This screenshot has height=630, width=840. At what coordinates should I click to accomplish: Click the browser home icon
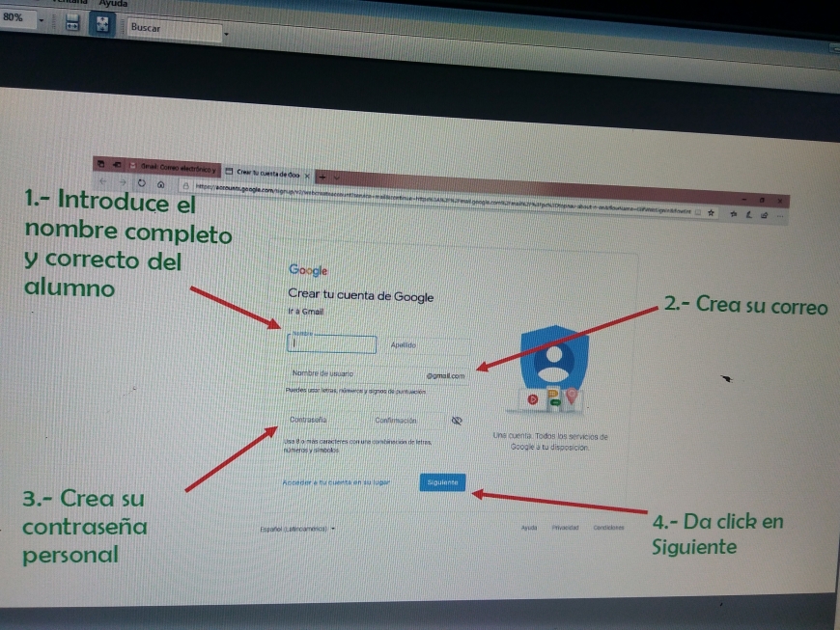(160, 184)
